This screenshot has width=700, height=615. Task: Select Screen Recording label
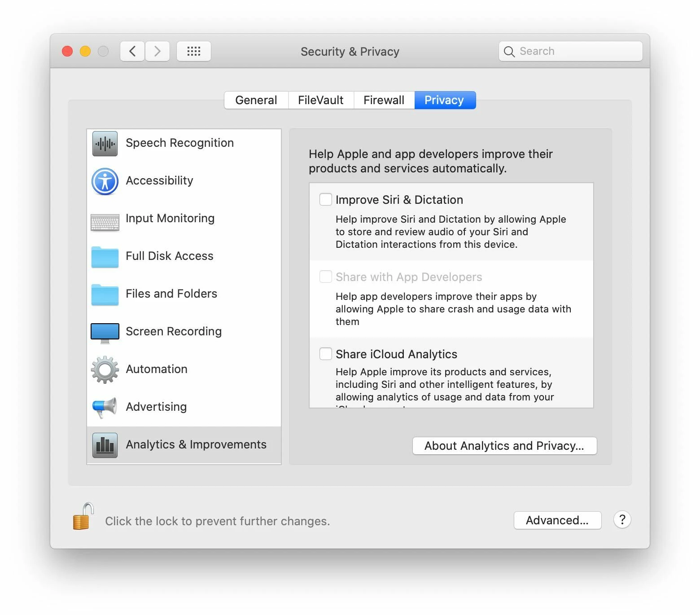174,331
